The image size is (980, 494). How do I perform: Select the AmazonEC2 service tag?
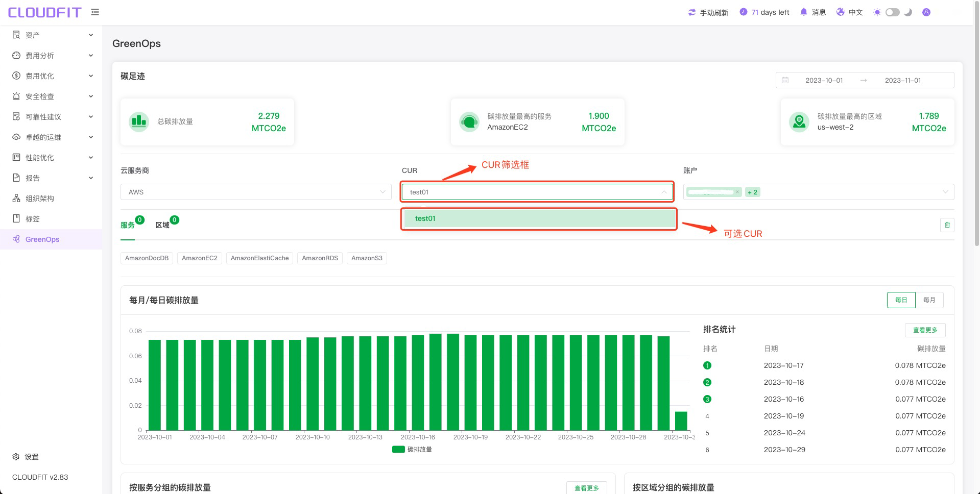coord(200,258)
